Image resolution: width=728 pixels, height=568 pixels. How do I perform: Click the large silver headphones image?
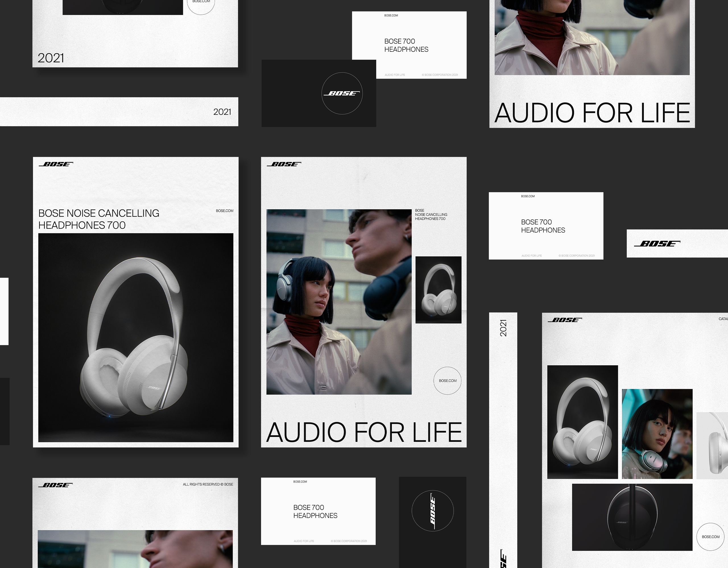click(x=136, y=337)
